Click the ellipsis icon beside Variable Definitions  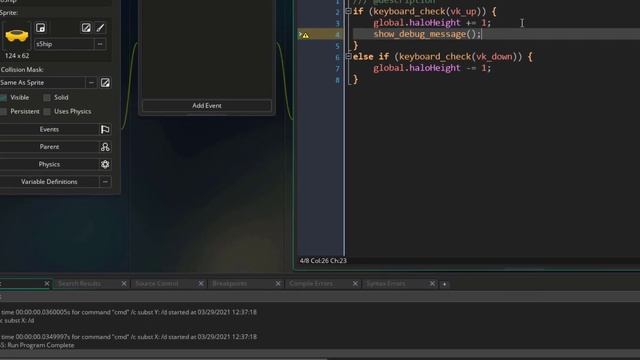[x=105, y=182]
